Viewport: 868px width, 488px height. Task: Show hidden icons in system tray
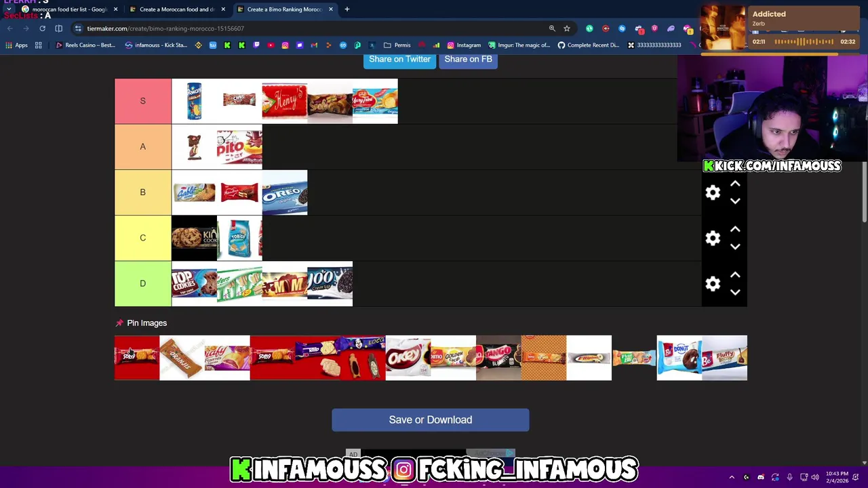pos(732,477)
